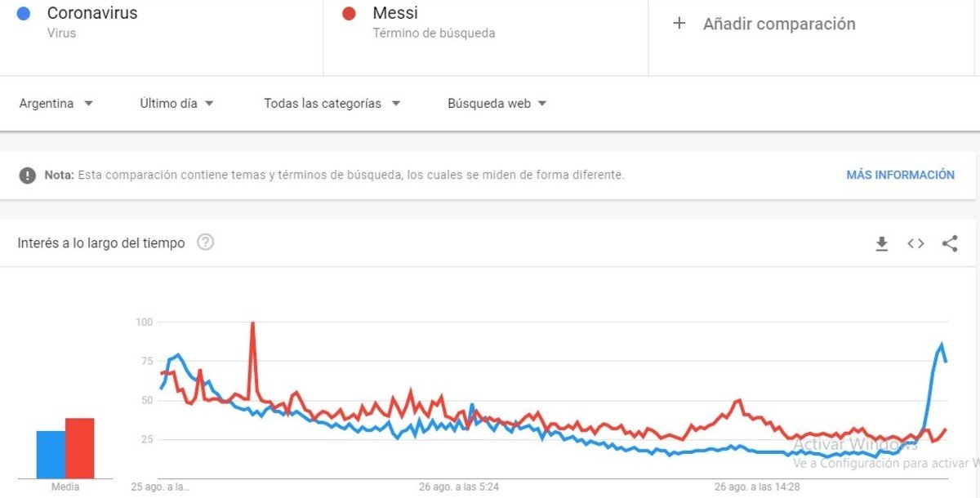The image size is (980, 498).
Task: Click the plus icon to add comparison
Action: (679, 24)
